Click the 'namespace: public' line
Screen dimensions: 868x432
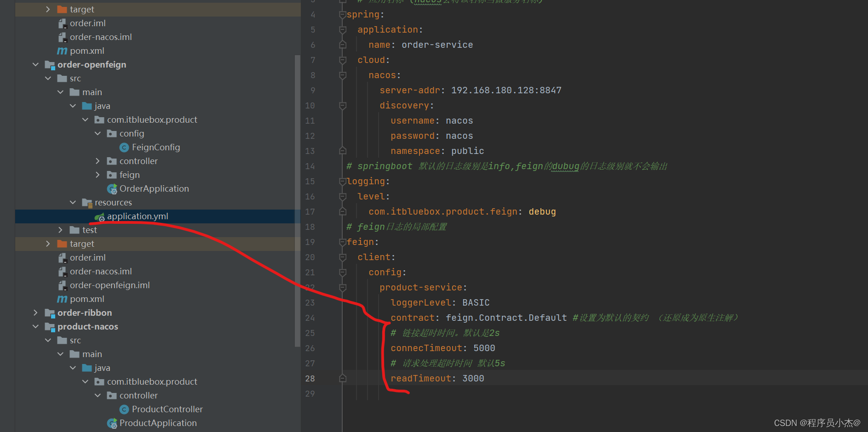tap(437, 151)
